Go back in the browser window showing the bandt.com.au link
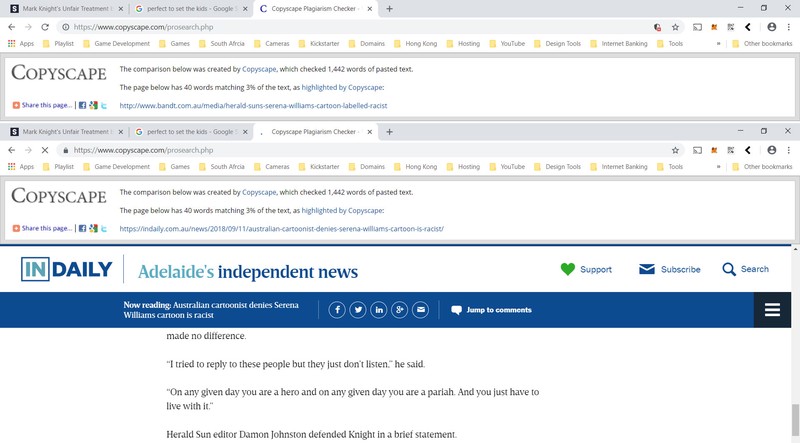This screenshot has width=800, height=443. tap(12, 27)
